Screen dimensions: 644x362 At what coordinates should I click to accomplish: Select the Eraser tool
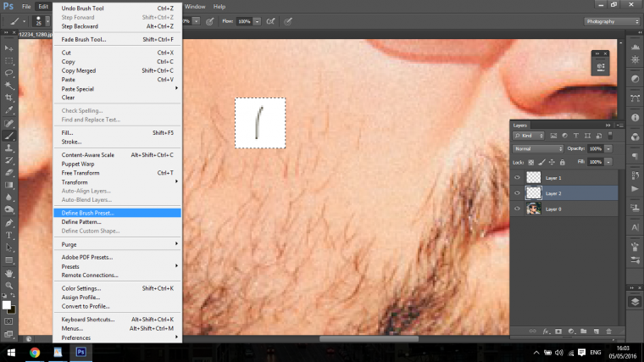8,173
